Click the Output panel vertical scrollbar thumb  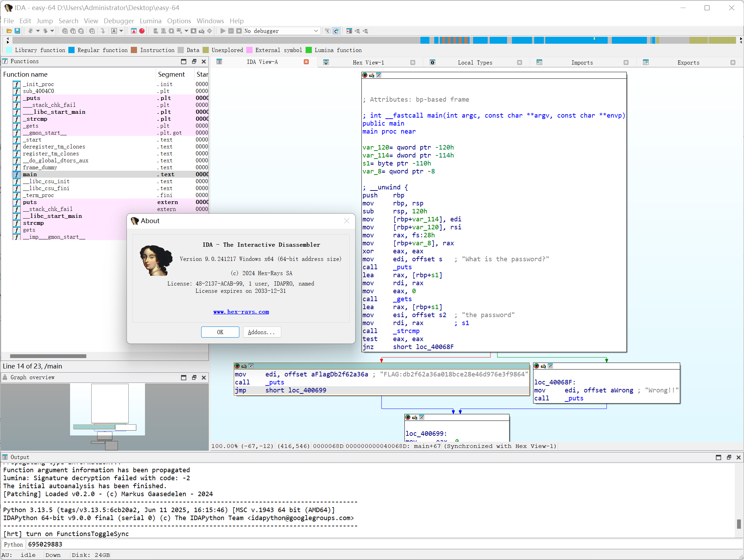click(738, 524)
